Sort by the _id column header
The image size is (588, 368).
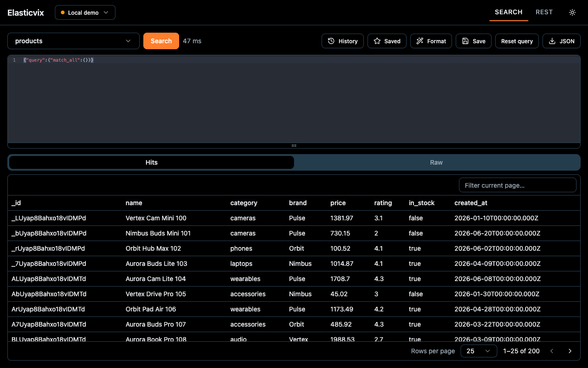point(16,203)
